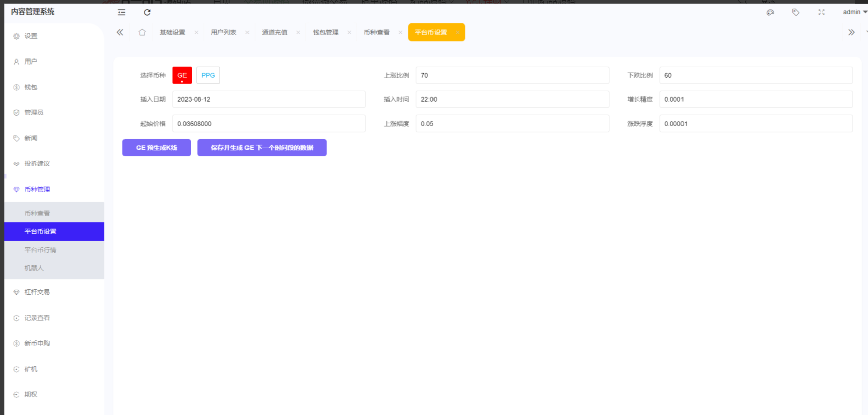Screen dimensions: 868x415
Task: Close the 币种查看 tab
Action: click(400, 32)
